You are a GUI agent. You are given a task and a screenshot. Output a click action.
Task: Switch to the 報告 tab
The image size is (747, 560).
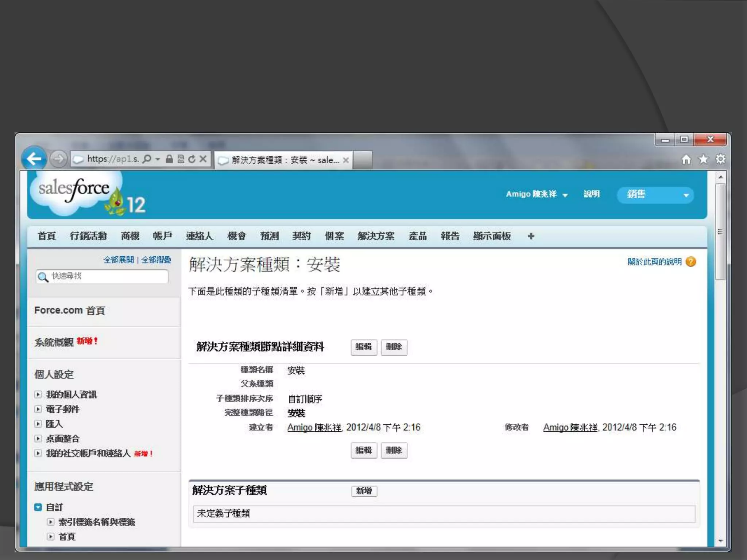450,236
